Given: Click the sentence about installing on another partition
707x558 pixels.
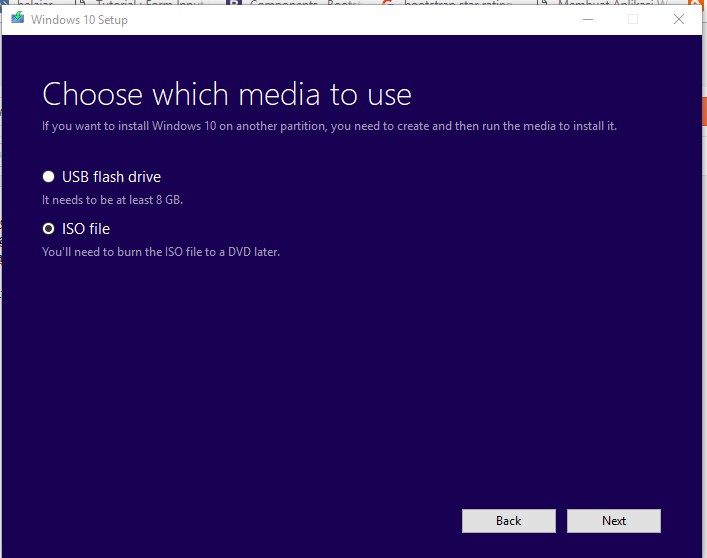Looking at the screenshot, I should tap(329, 126).
